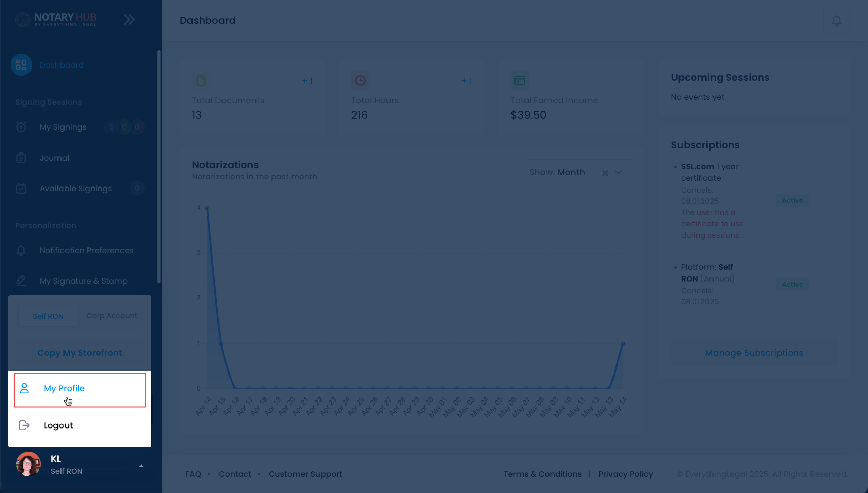The image size is (868, 493).
Task: Switch to Corp Account toggle
Action: (112, 316)
